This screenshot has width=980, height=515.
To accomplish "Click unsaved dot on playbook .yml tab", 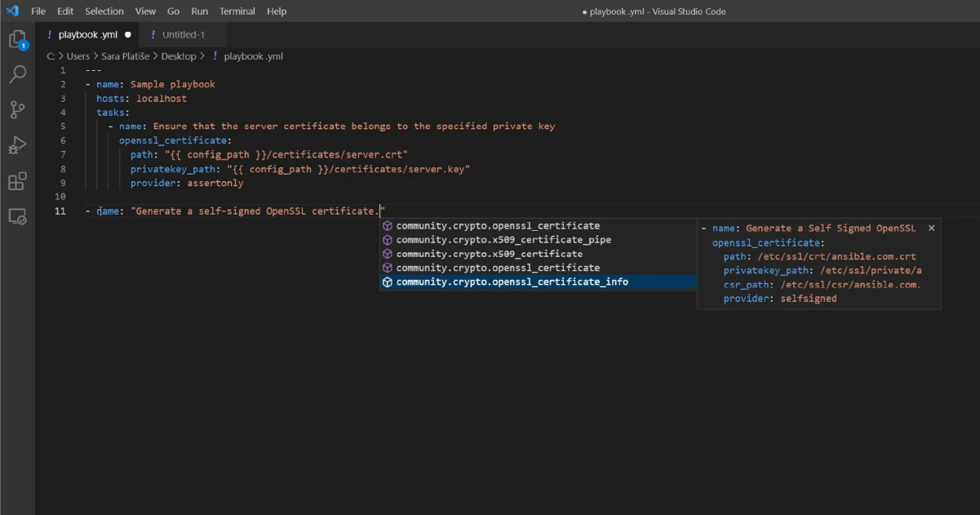I will point(128,35).
